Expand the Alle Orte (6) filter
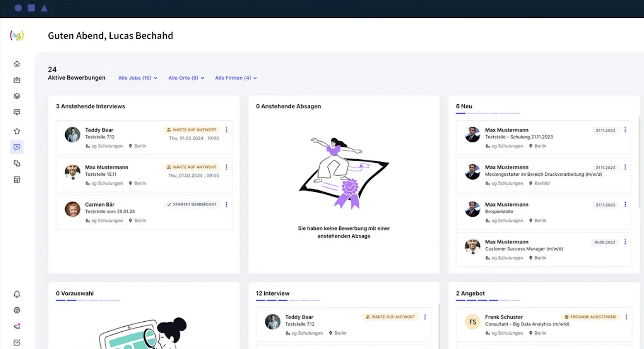644x349 pixels. click(186, 78)
